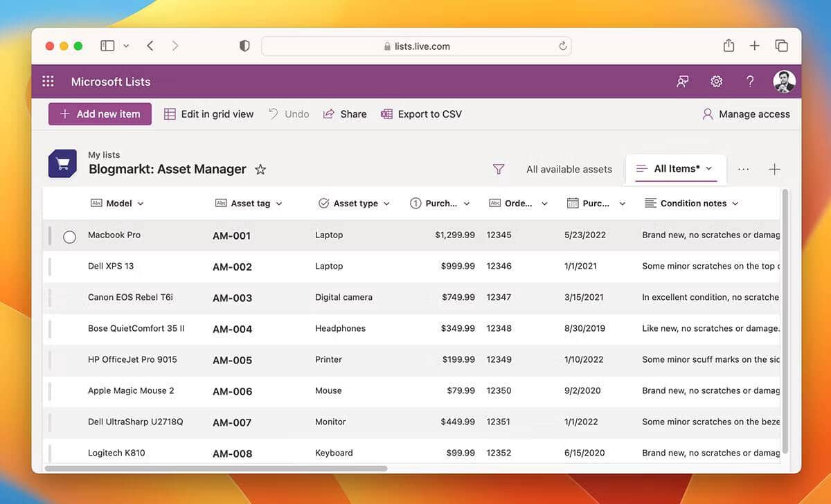Open the settings gear icon
This screenshot has height=504, width=831.
[x=716, y=81]
